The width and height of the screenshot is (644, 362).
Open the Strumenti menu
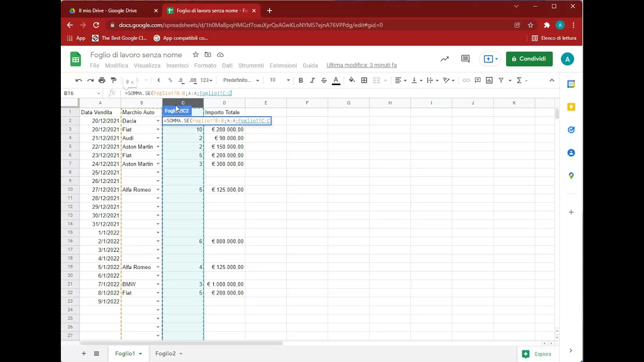point(251,65)
